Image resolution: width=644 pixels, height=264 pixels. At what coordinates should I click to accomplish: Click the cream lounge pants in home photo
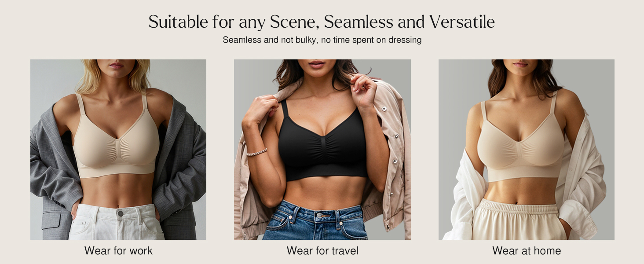(517, 220)
